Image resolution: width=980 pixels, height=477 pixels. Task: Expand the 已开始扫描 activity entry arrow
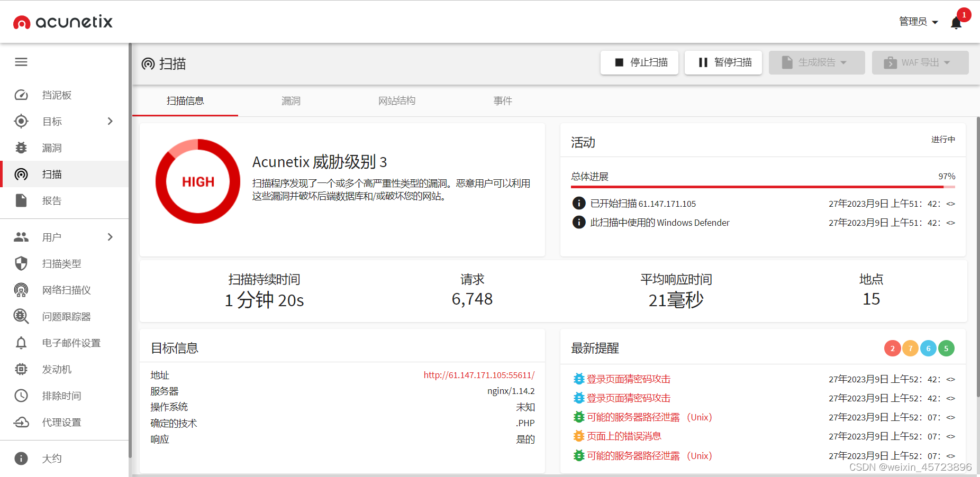951,204
